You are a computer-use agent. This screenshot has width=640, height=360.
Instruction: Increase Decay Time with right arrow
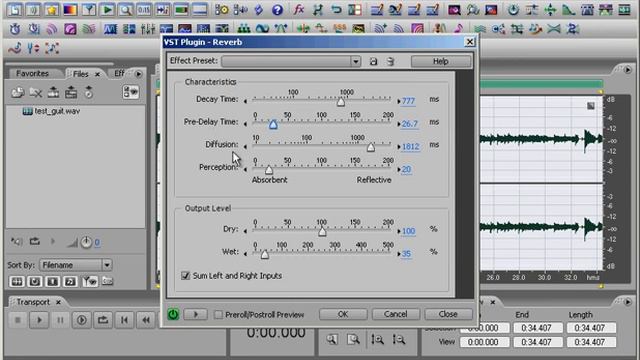pos(399,101)
